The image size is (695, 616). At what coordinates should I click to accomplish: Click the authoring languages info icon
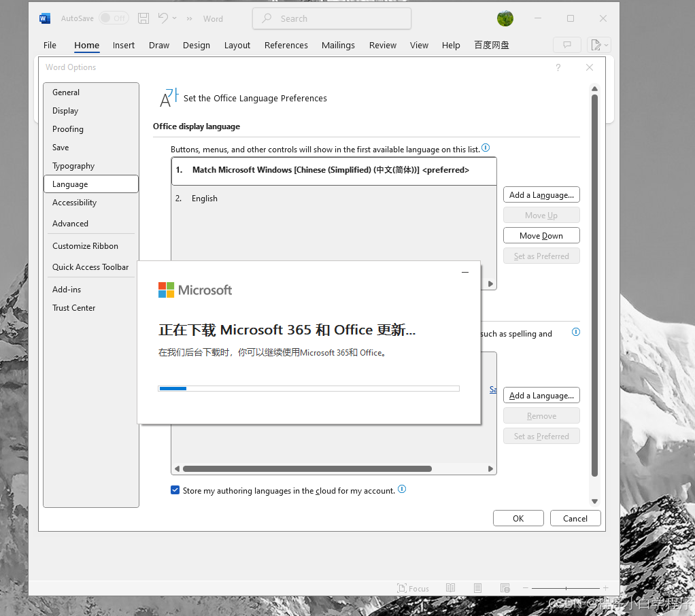tap(576, 332)
